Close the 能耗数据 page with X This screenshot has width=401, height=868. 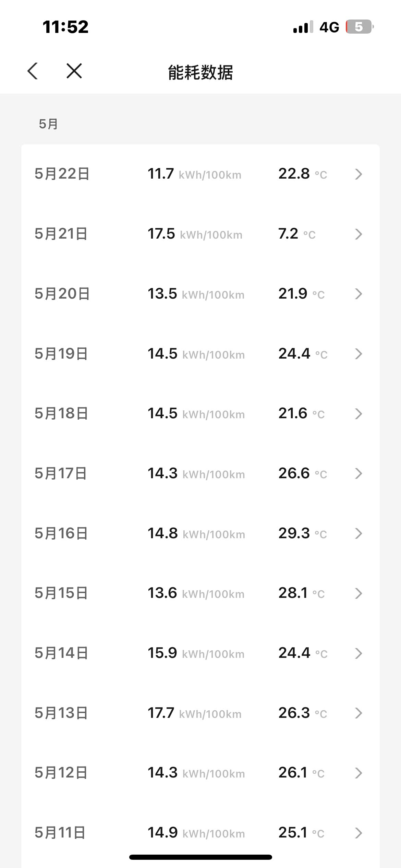coord(74,71)
